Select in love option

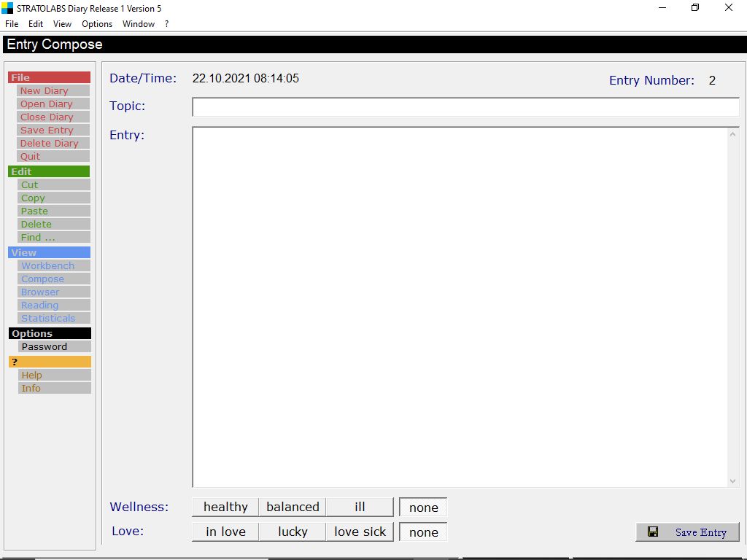225,532
